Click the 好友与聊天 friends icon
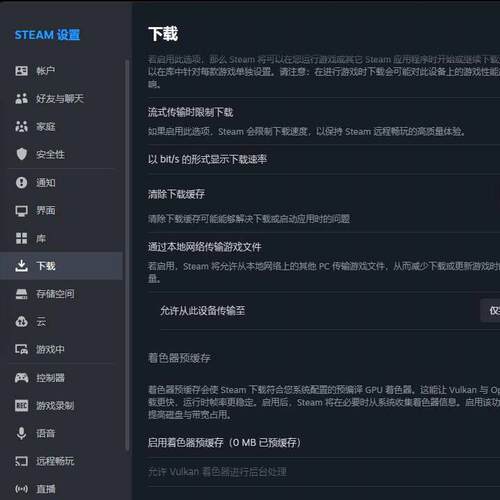500x500 pixels. coord(21,99)
